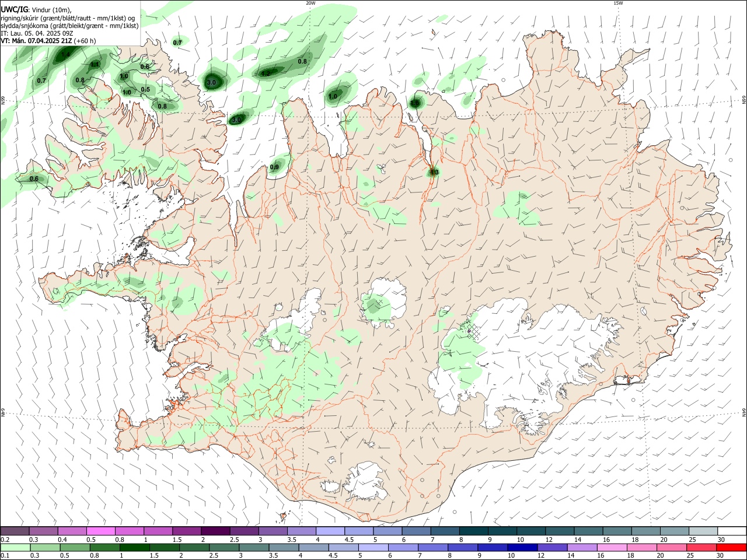Select lower legend swatch between 1 and 1.5
Image resolution: width=747 pixels, height=560 pixels.
[x=135, y=547]
